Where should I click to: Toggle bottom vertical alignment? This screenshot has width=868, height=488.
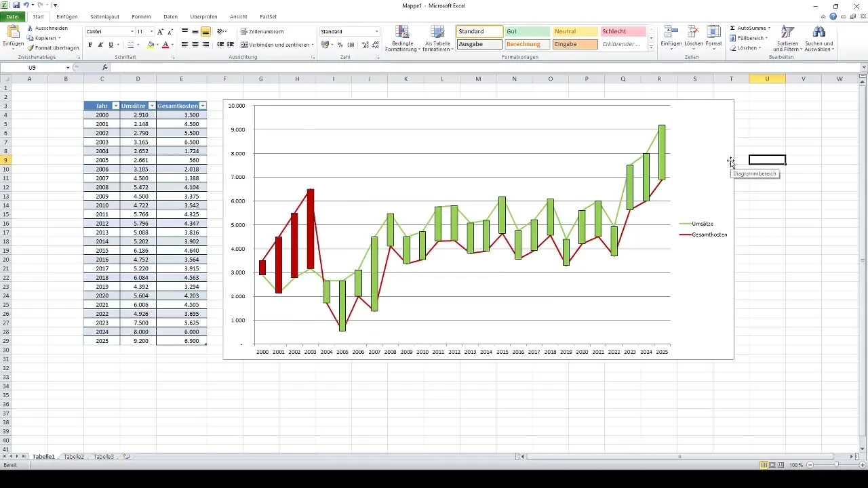(205, 32)
